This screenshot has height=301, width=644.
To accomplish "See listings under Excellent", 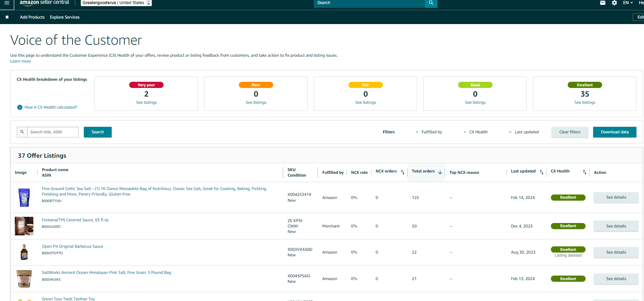I will (x=585, y=102).
